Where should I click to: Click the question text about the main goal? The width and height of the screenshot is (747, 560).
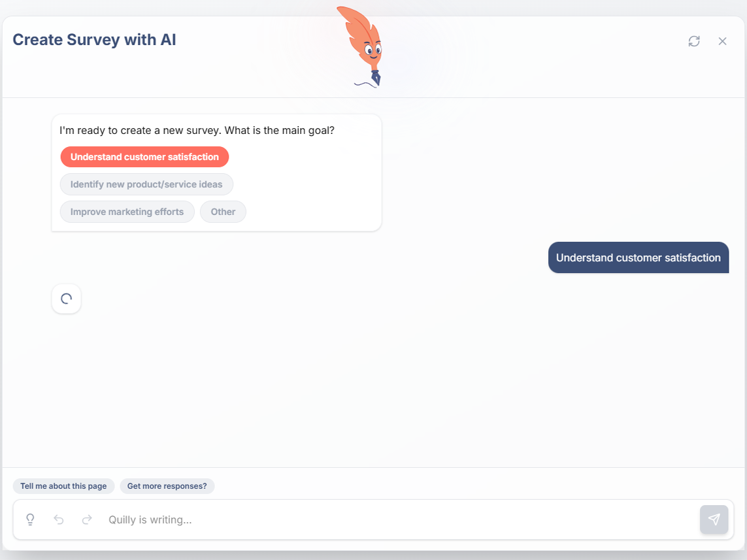(x=197, y=131)
